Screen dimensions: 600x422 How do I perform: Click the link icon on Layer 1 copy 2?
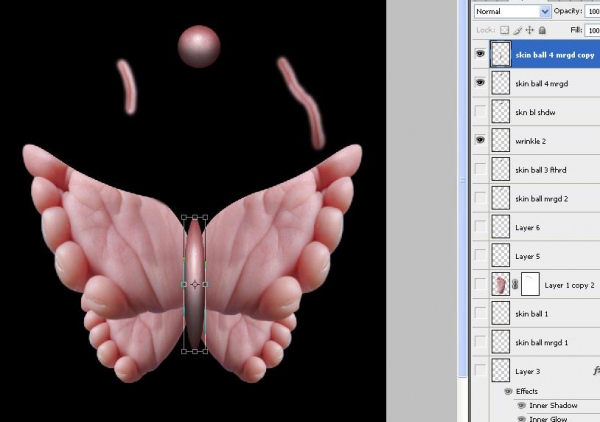pos(515,284)
